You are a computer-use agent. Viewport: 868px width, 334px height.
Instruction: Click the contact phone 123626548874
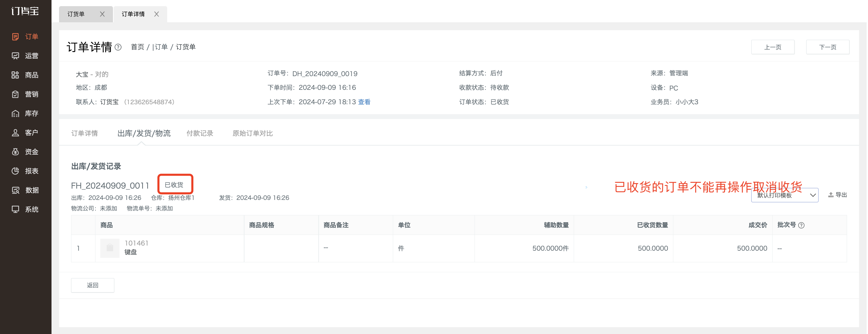[149, 102]
